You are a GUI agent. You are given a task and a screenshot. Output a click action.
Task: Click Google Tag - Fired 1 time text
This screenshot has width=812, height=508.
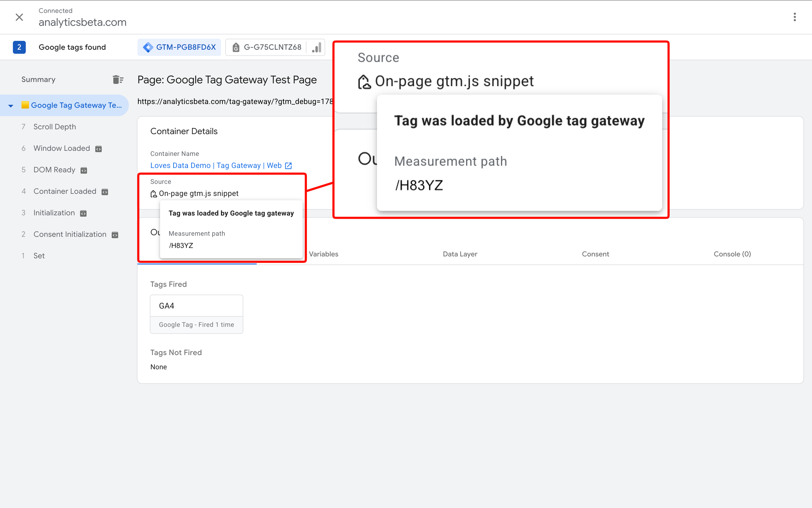click(197, 325)
